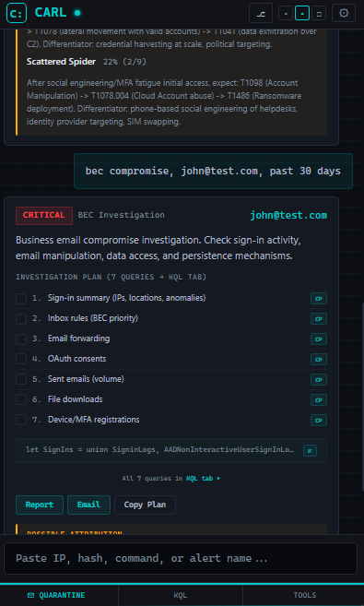The width and height of the screenshot is (364, 606).
Task: Check the Sign-in summary step
Action: click(21, 298)
